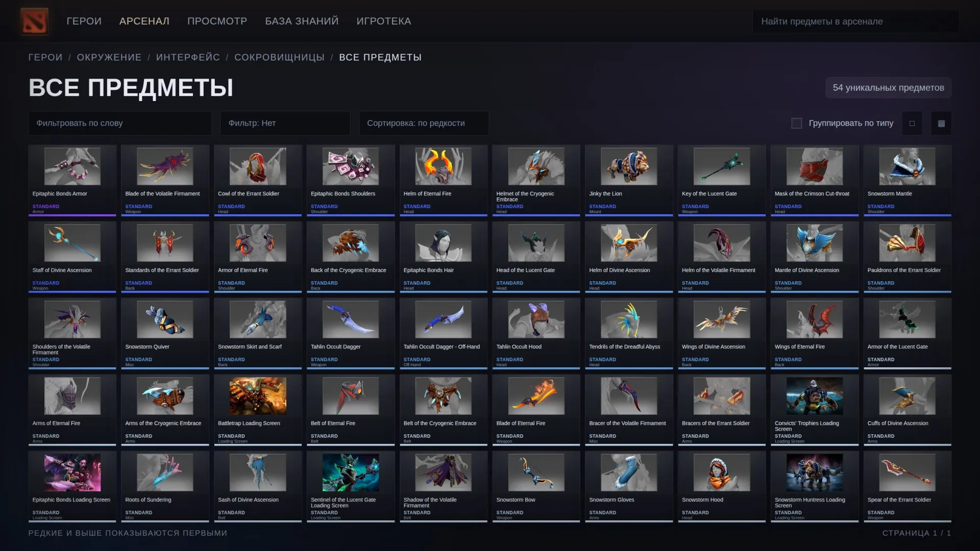Viewport: 980px width, 551px height.
Task: Open Wings of Eternal Fire item
Action: pos(815,333)
